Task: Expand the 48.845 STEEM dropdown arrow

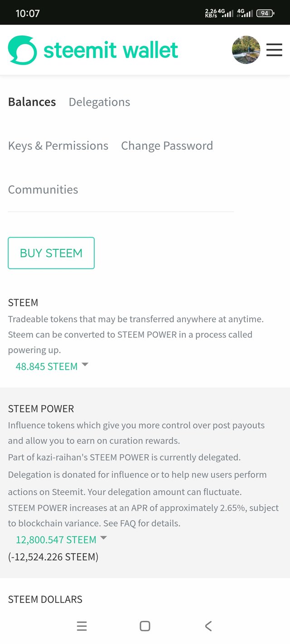Action: 85,364
